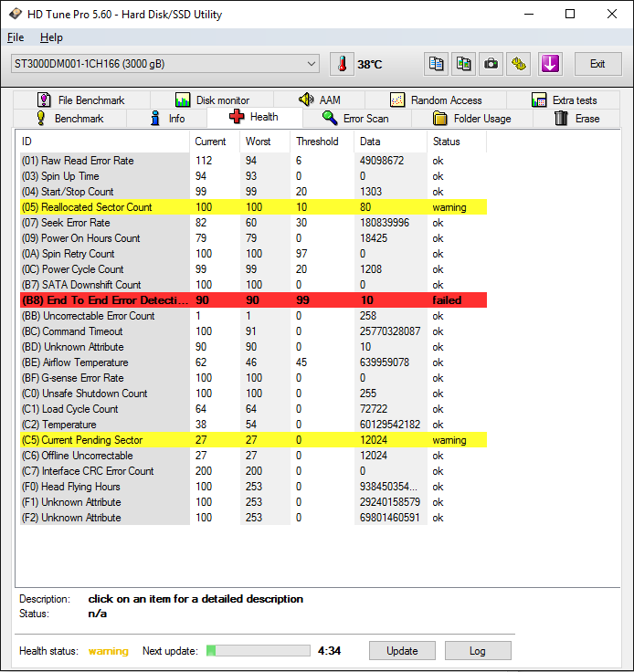Image resolution: width=634 pixels, height=672 pixels.
Task: Select the (B7) SATA Downshift Count row
Action: pyautogui.click(x=253, y=285)
